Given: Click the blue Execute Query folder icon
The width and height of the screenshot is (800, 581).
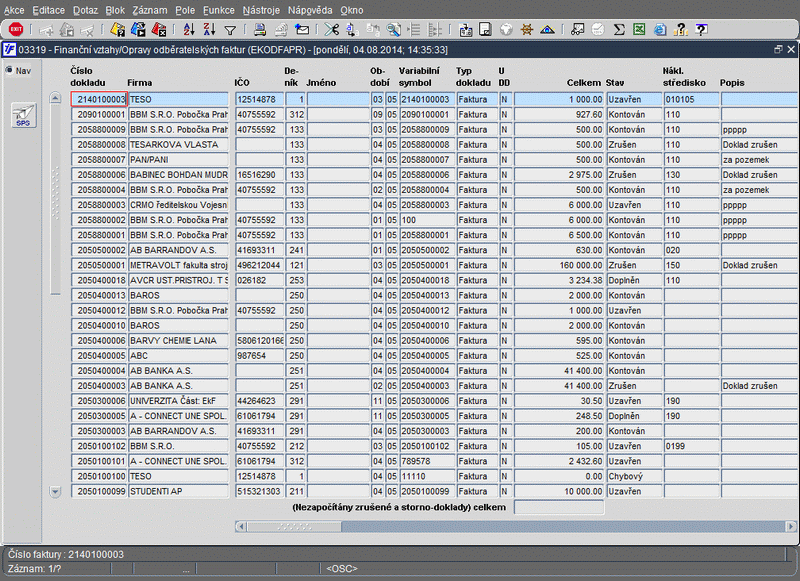Looking at the screenshot, I should (138, 30).
